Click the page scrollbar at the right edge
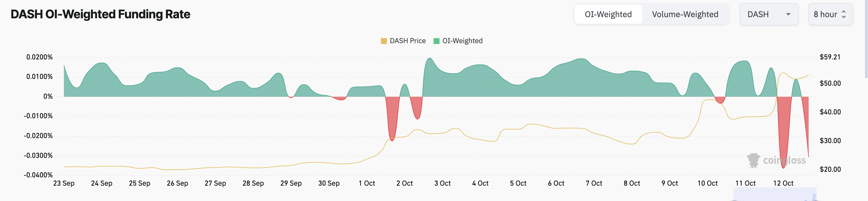The image size is (868, 201). (866, 39)
